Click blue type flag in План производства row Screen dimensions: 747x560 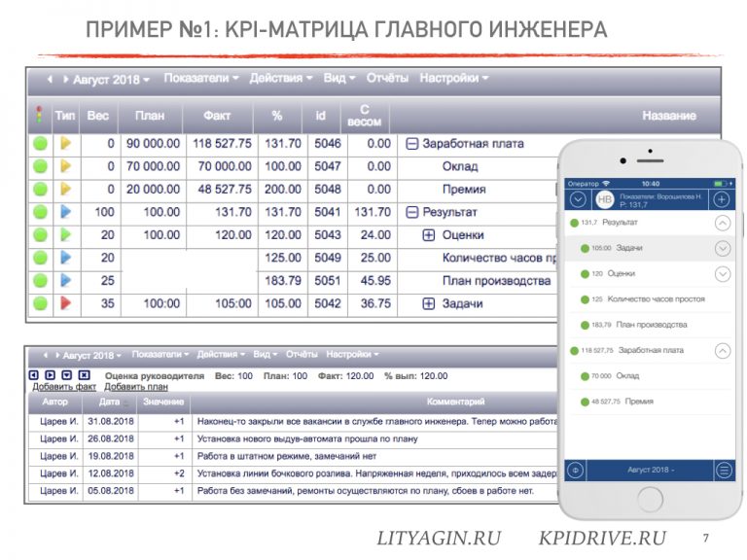66,280
